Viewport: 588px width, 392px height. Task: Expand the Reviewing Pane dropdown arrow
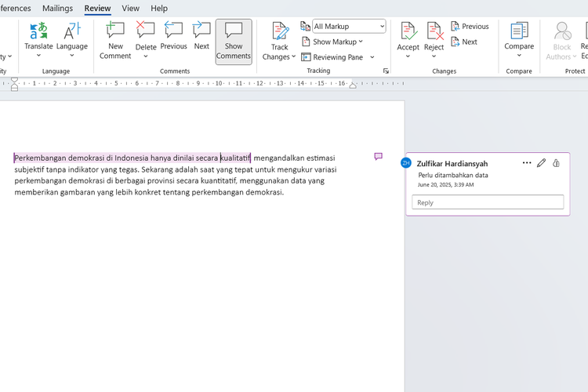(x=372, y=57)
